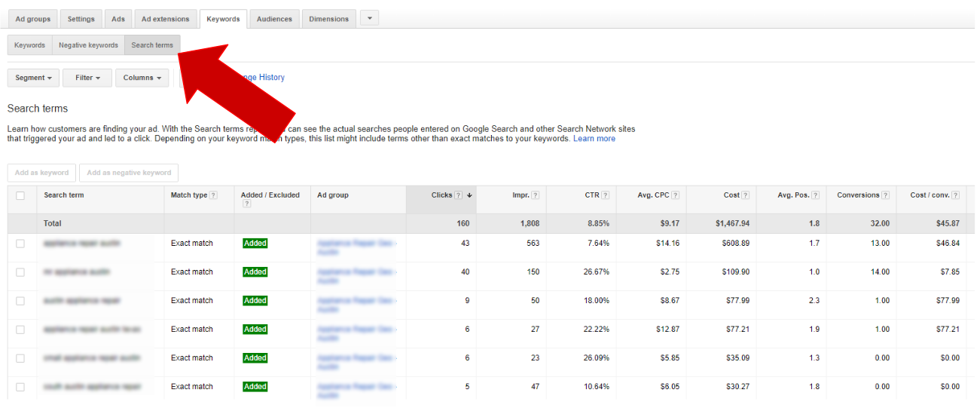Click help icon next to Match type
Image resolution: width=980 pixels, height=411 pixels.
click(x=213, y=195)
